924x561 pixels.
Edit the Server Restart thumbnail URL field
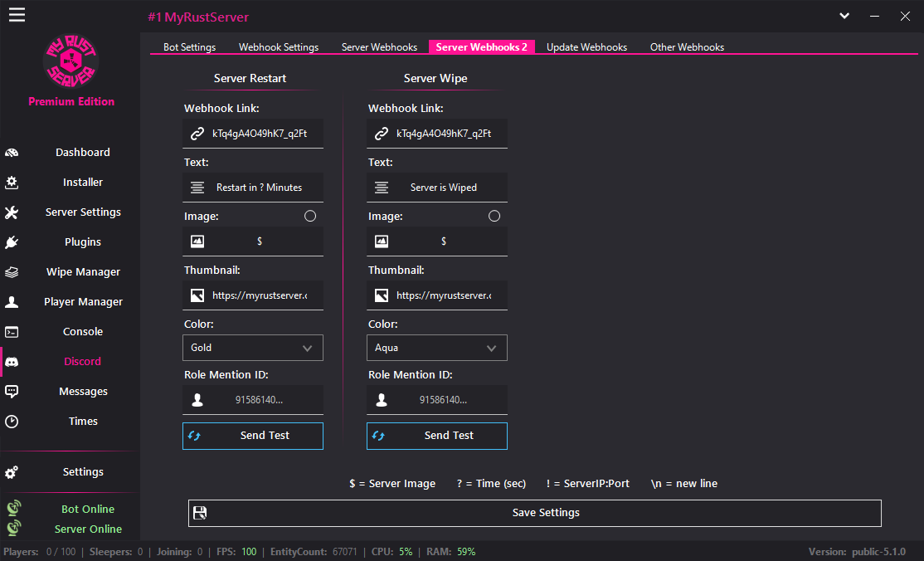(x=253, y=295)
